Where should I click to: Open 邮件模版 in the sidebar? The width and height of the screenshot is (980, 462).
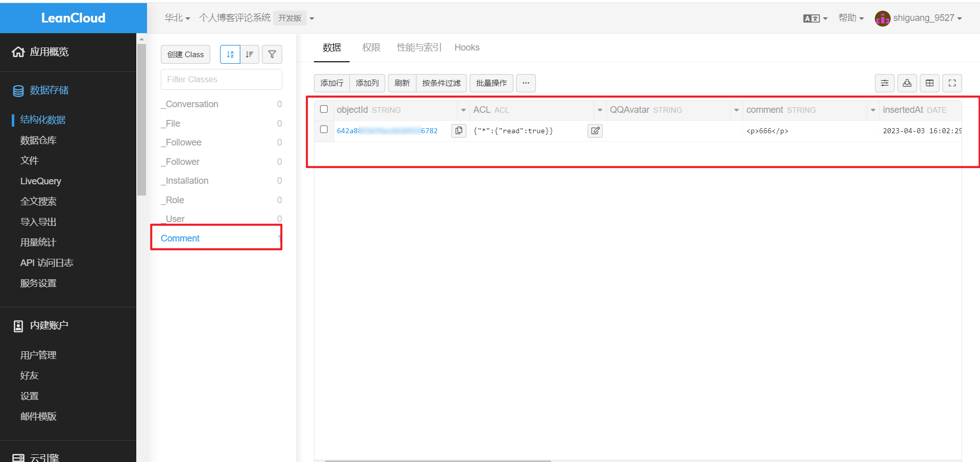pyautogui.click(x=38, y=417)
